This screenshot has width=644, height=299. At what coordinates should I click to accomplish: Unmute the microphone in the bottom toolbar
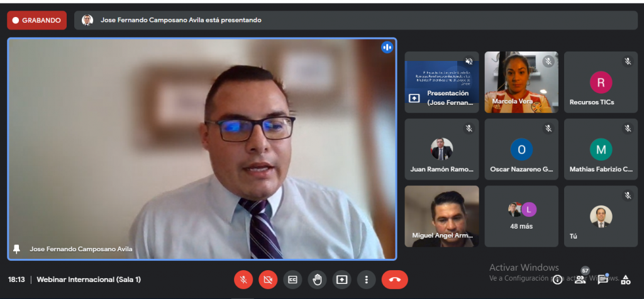(x=243, y=280)
